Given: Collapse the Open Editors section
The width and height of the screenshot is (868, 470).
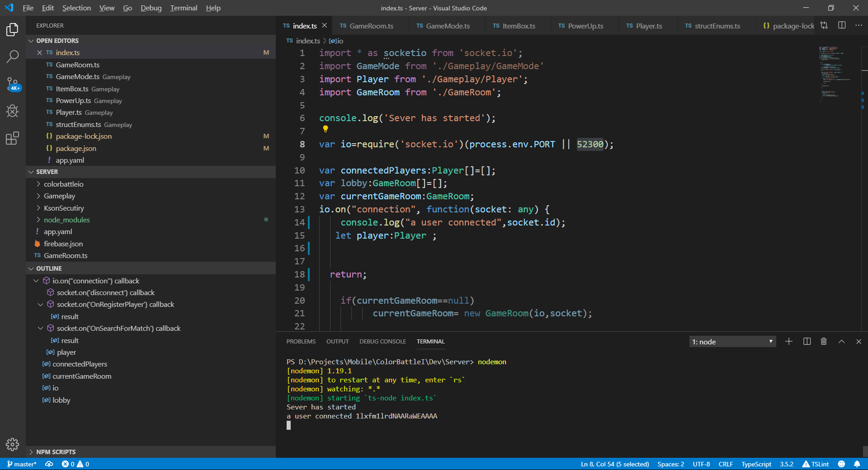Looking at the screenshot, I should [57, 41].
